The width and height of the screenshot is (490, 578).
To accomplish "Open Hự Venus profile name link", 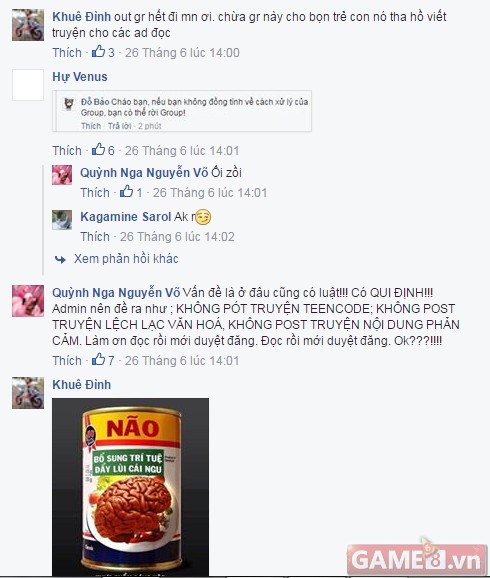I will (80, 77).
